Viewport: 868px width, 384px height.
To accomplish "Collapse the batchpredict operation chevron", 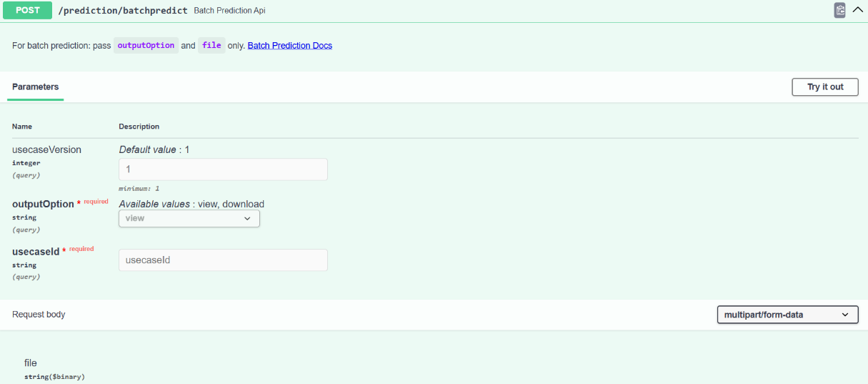I will click(858, 10).
